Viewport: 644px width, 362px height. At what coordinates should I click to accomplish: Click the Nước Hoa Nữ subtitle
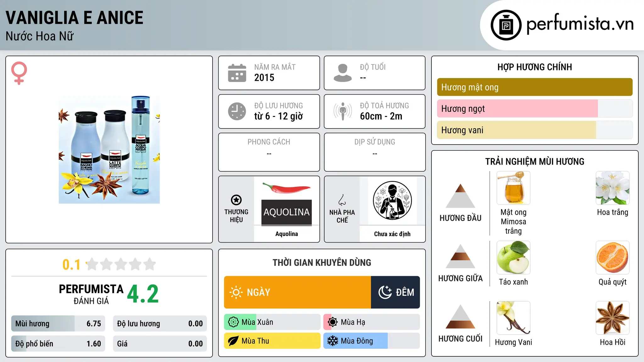coord(40,36)
